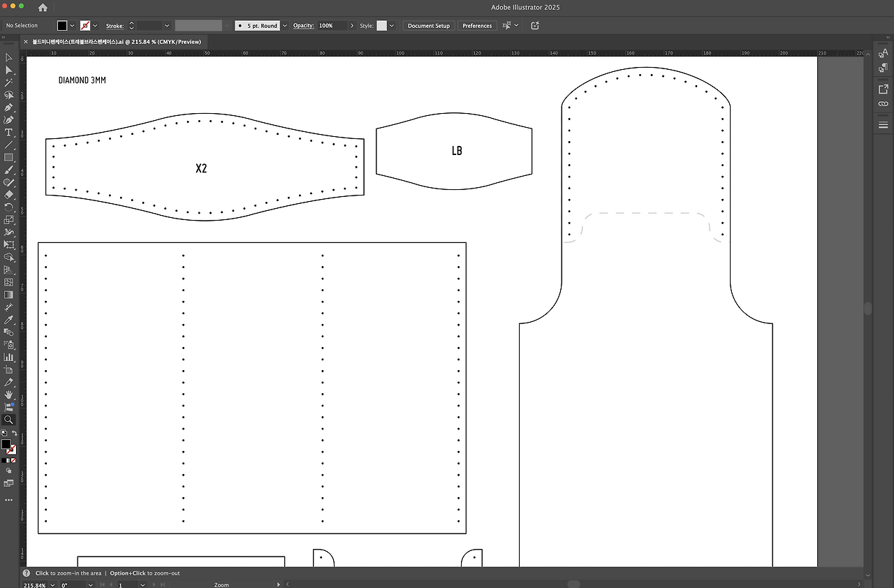Open artboard number 1 dropdown

coord(143,585)
